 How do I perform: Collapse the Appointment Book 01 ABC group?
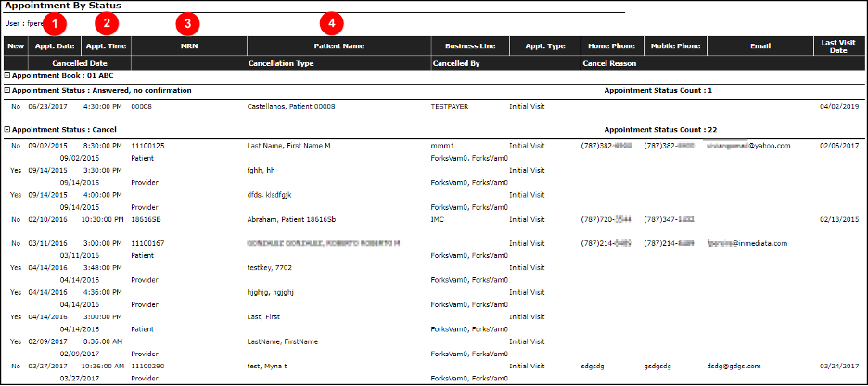(7, 74)
